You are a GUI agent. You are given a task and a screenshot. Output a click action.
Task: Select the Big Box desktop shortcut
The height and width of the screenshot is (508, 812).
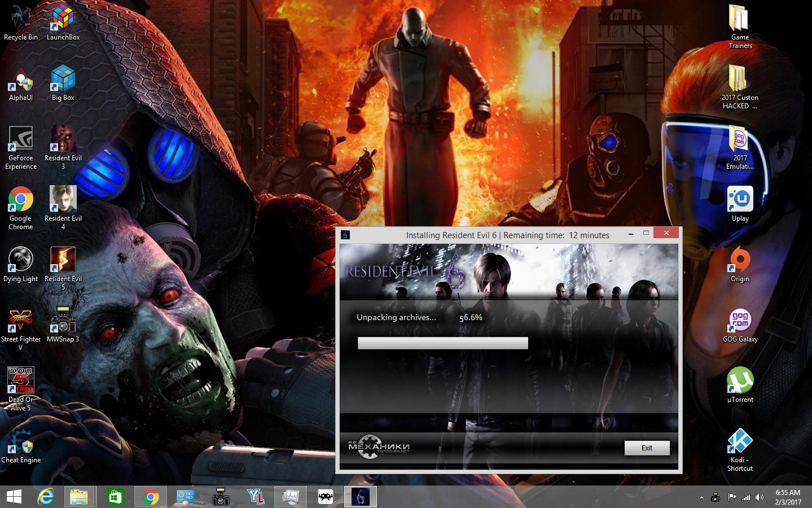[x=63, y=84]
